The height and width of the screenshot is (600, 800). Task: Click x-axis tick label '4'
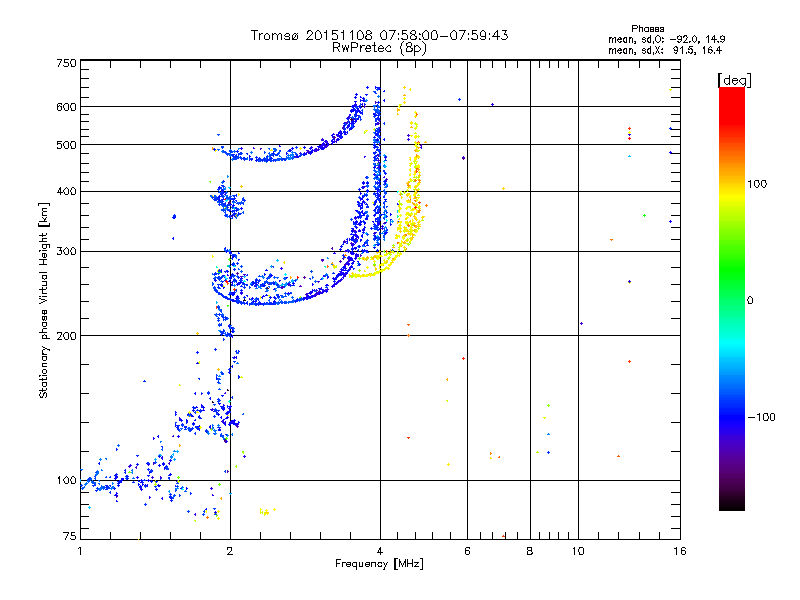(380, 551)
